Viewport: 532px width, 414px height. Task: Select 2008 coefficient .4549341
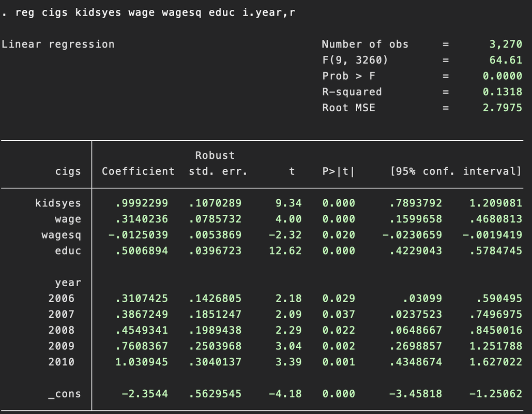(142, 331)
